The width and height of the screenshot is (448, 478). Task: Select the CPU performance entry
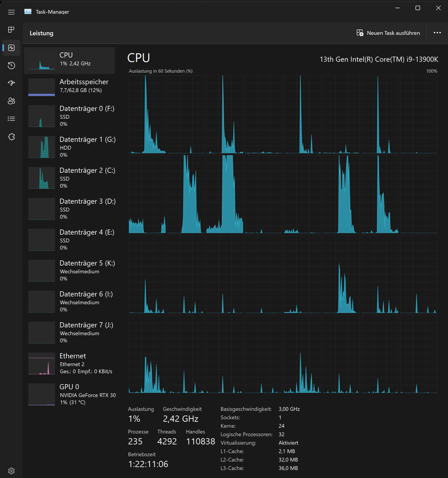(x=69, y=60)
